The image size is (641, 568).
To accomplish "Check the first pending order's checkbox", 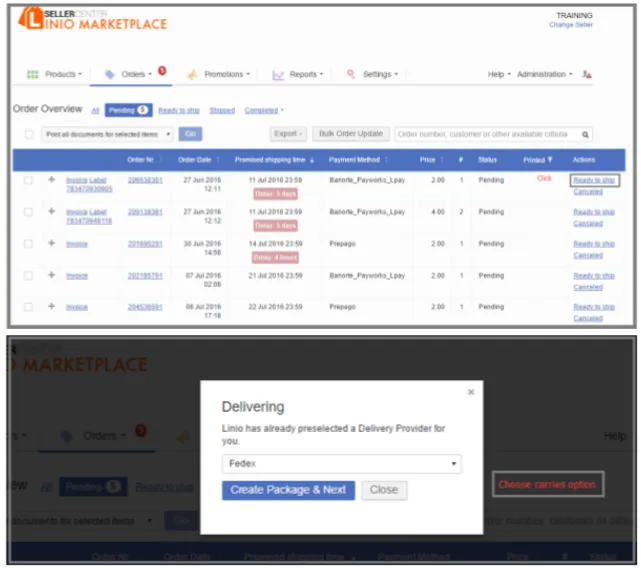I will click(x=28, y=180).
